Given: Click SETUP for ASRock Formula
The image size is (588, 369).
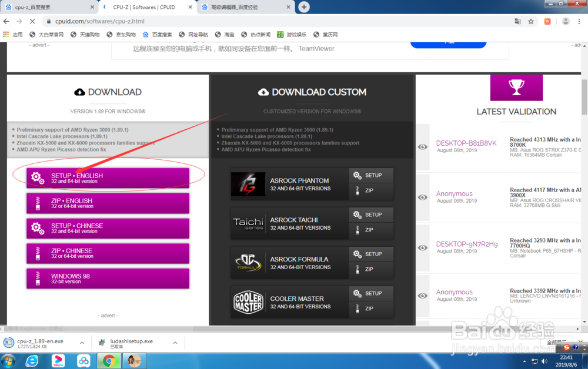Looking at the screenshot, I should coord(371,254).
